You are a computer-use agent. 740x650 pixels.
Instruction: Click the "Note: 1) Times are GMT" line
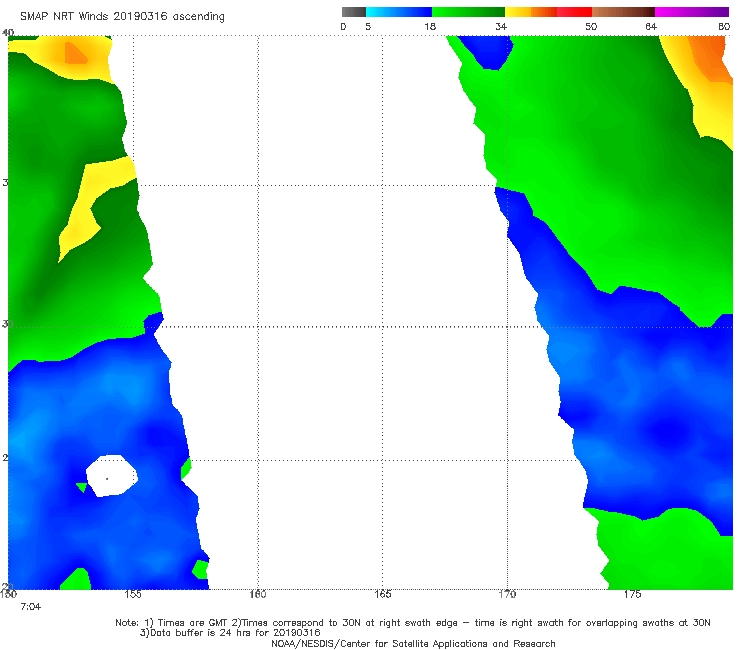pos(412,623)
